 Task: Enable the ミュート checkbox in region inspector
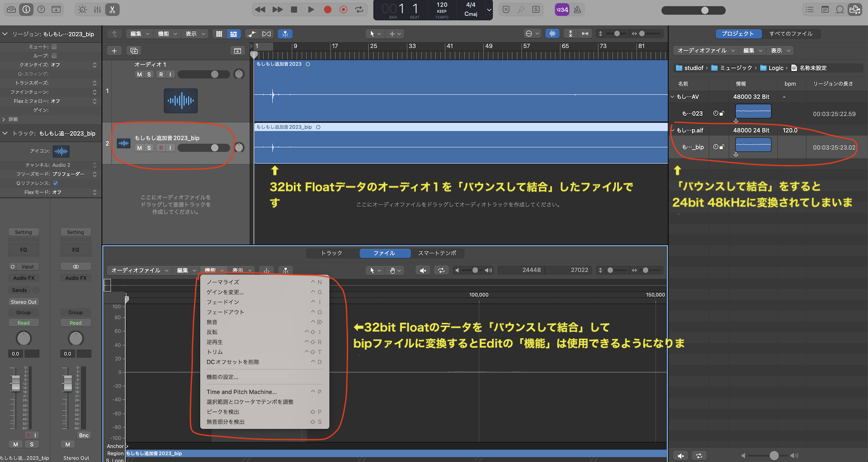pos(54,46)
